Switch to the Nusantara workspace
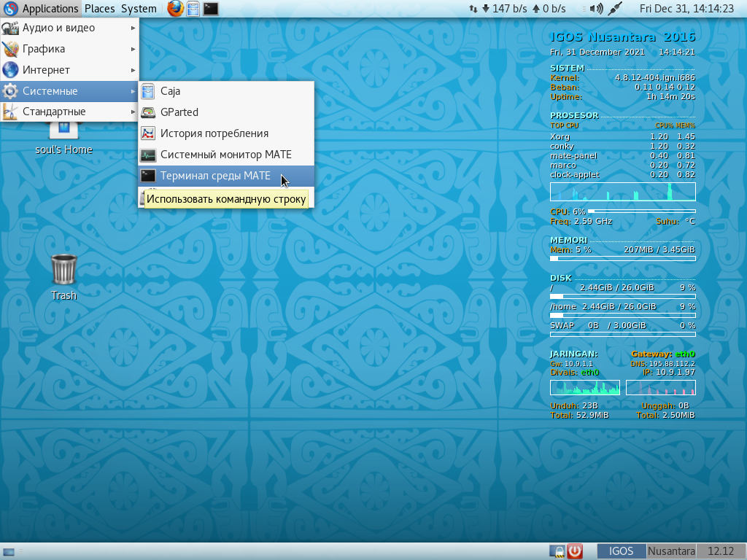 pyautogui.click(x=671, y=551)
